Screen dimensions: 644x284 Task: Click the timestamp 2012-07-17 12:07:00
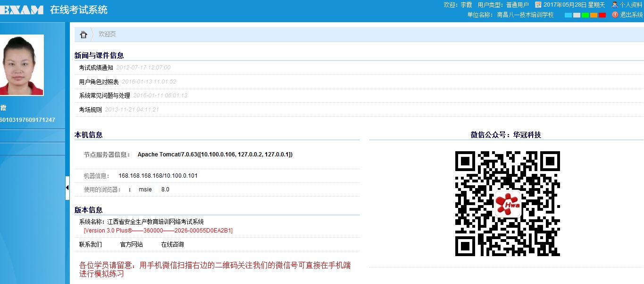pyautogui.click(x=143, y=68)
